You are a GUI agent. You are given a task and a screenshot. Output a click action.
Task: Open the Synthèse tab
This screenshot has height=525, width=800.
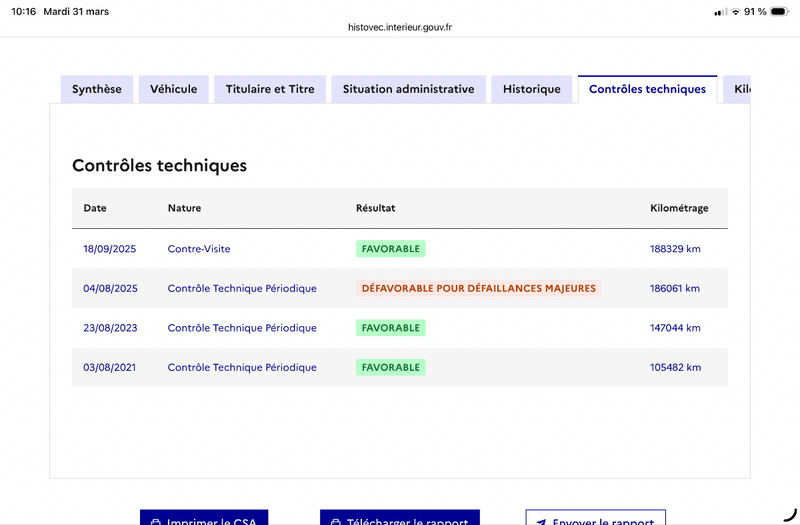[97, 89]
